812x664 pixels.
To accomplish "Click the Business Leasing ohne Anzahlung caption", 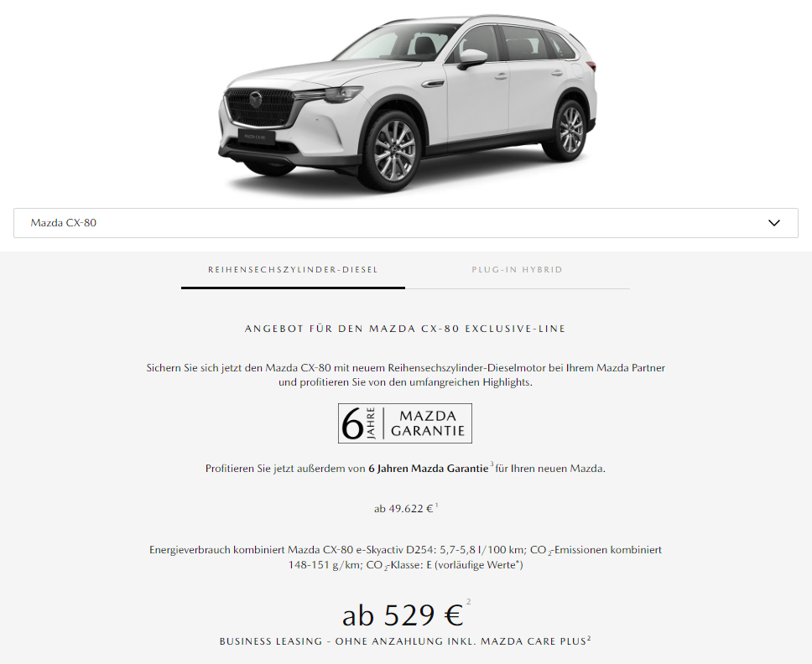I will 405,641.
